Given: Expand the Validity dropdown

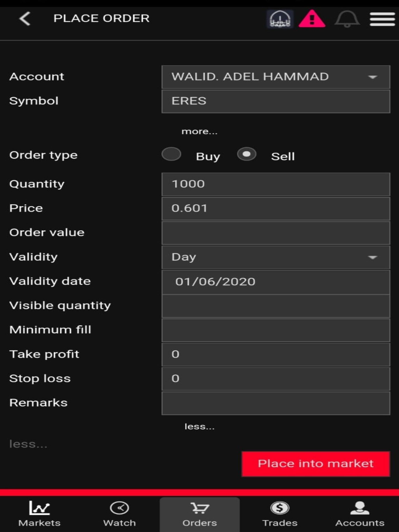Looking at the screenshot, I should 276,257.
